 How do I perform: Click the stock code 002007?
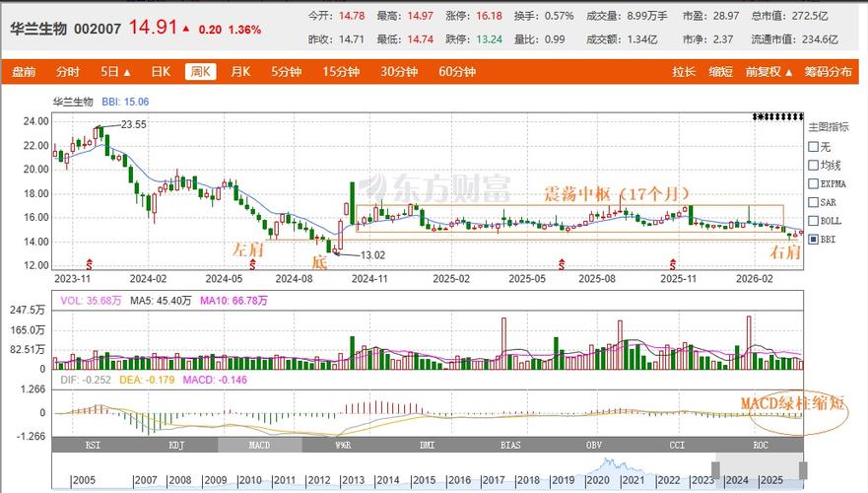[x=98, y=29]
